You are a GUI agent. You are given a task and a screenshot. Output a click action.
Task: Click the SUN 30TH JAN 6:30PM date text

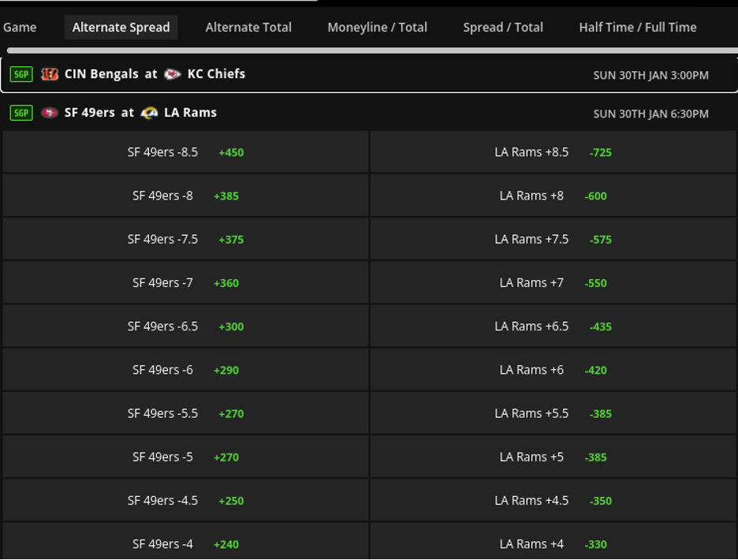click(650, 114)
